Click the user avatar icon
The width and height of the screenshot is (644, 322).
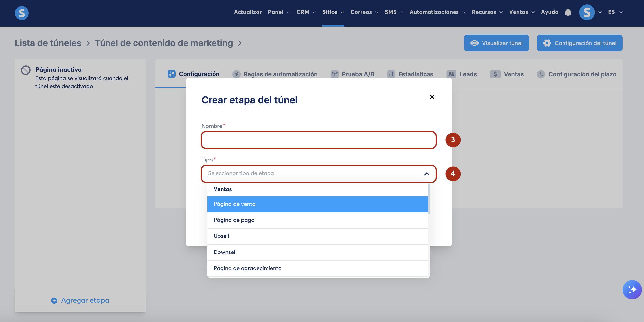[x=587, y=12]
